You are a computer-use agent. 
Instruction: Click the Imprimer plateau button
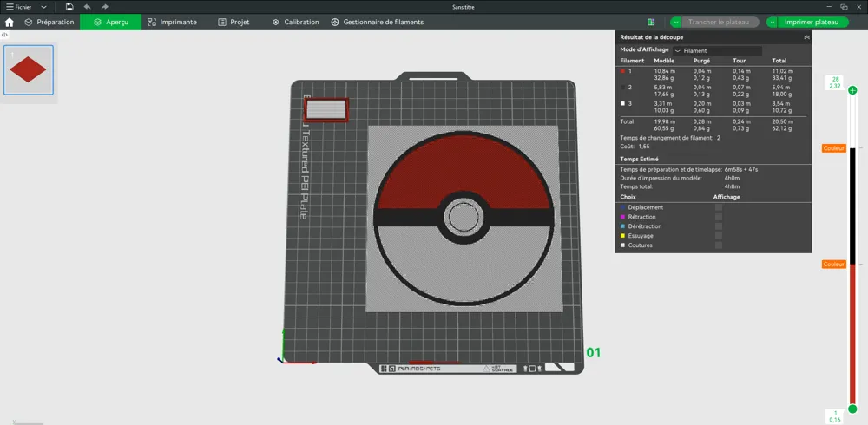point(812,23)
